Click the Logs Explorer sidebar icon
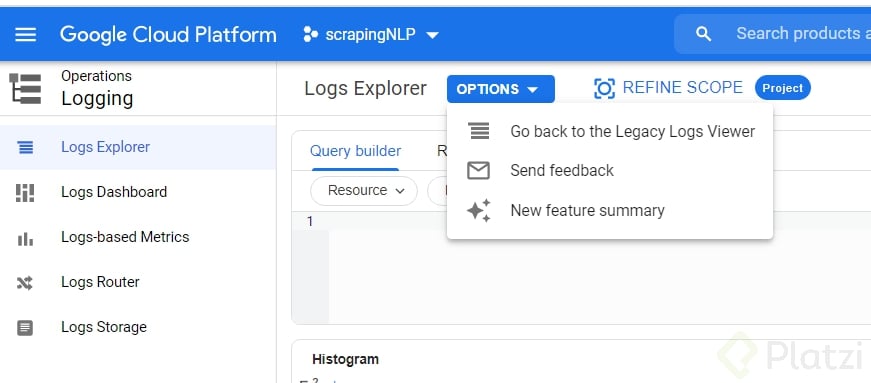Viewport: 871px width, 383px height. (25, 147)
